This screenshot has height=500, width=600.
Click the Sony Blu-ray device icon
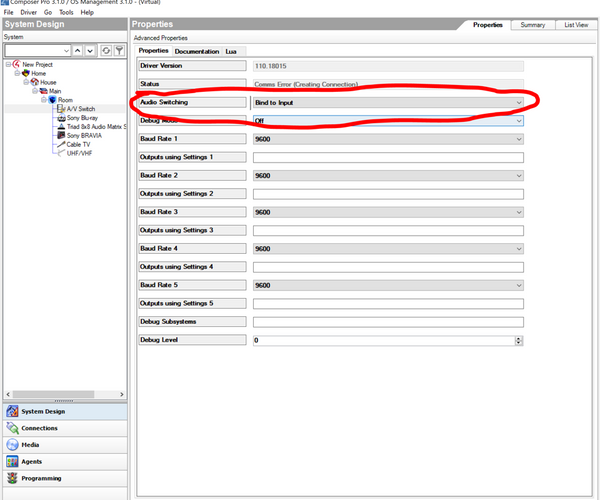(61, 118)
